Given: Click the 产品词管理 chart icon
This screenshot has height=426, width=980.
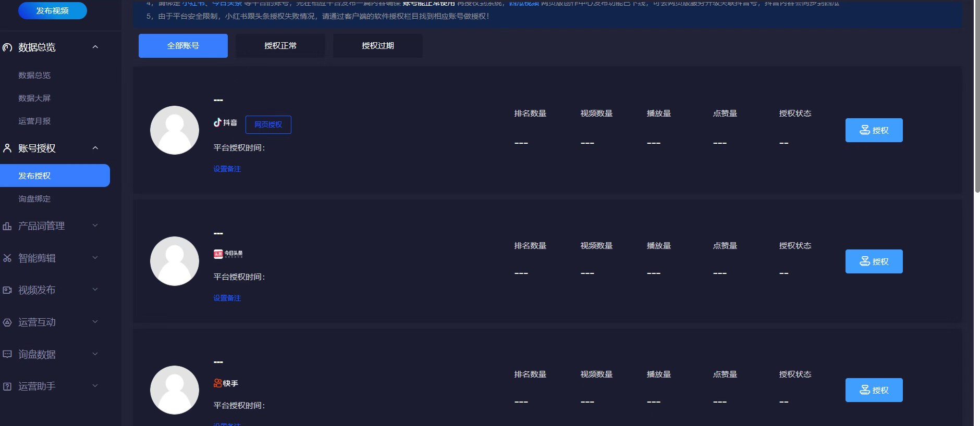Looking at the screenshot, I should pos(7,226).
